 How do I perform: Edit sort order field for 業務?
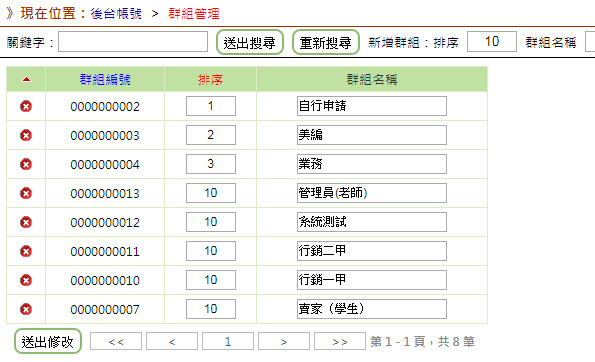[211, 164]
